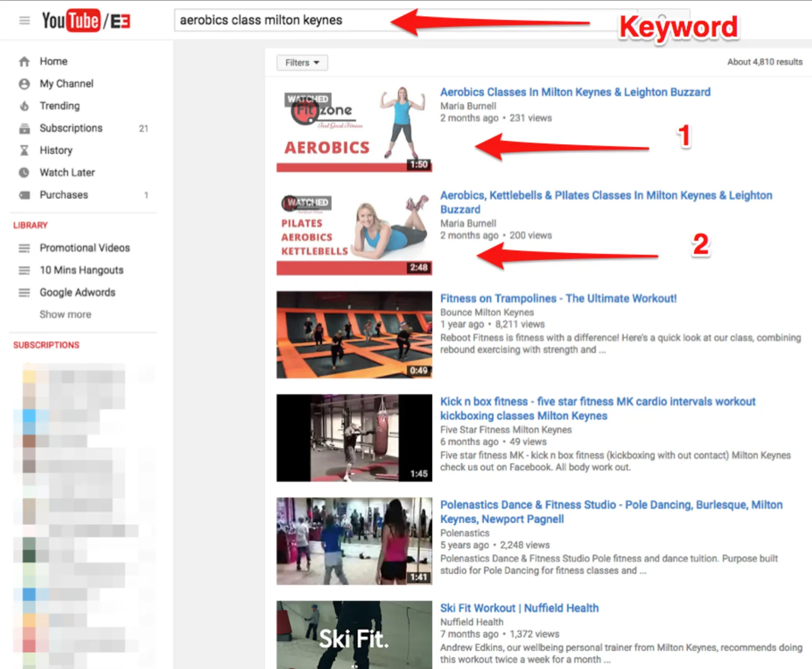Screen dimensions: 812x669
Task: Open Fitness on Trampolines video title
Action: click(558, 298)
